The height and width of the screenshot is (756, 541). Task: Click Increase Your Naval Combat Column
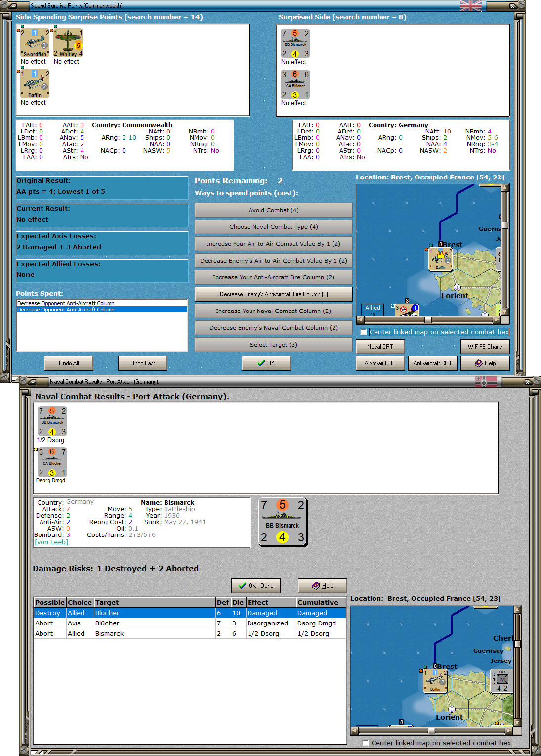point(273,311)
